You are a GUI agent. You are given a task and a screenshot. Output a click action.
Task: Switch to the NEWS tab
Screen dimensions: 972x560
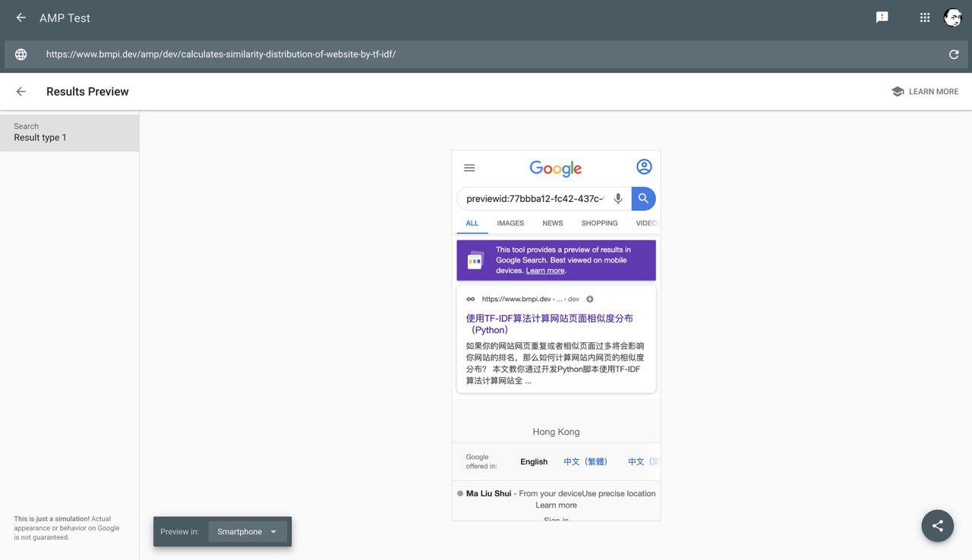pyautogui.click(x=552, y=223)
